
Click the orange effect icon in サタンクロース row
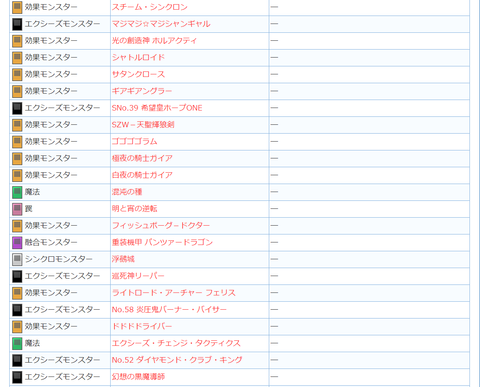17,74
